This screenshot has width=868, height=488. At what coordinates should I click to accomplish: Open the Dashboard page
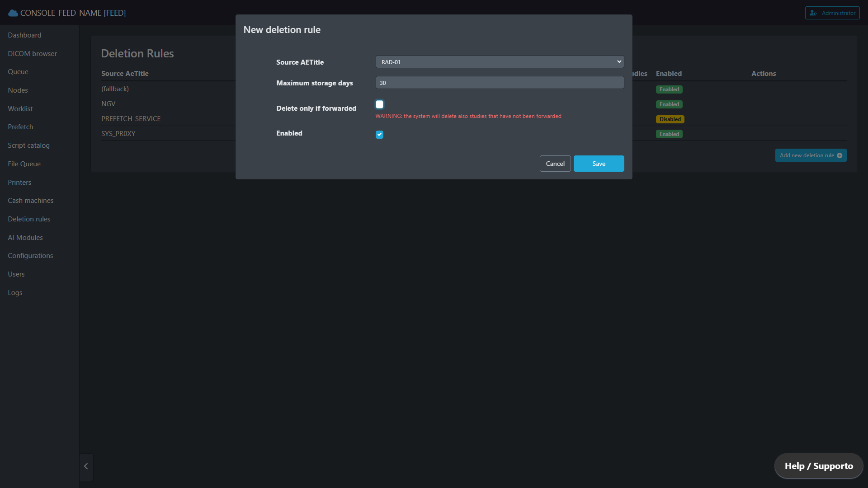24,35
